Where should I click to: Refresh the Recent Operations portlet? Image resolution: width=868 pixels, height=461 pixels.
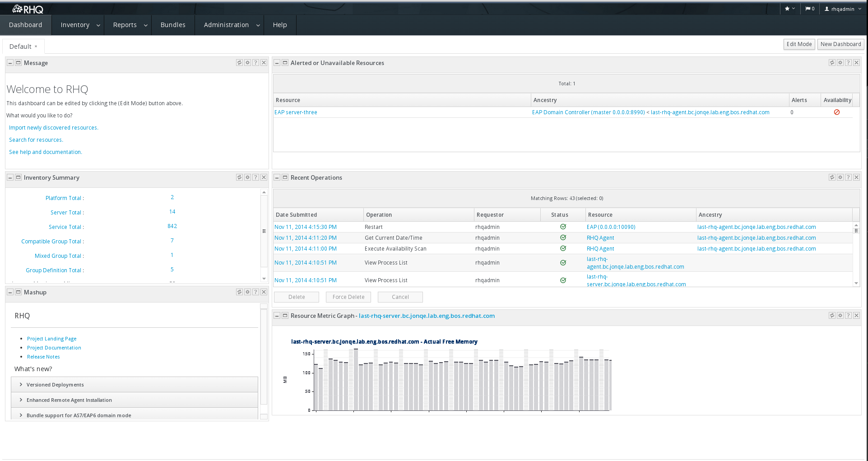point(832,177)
